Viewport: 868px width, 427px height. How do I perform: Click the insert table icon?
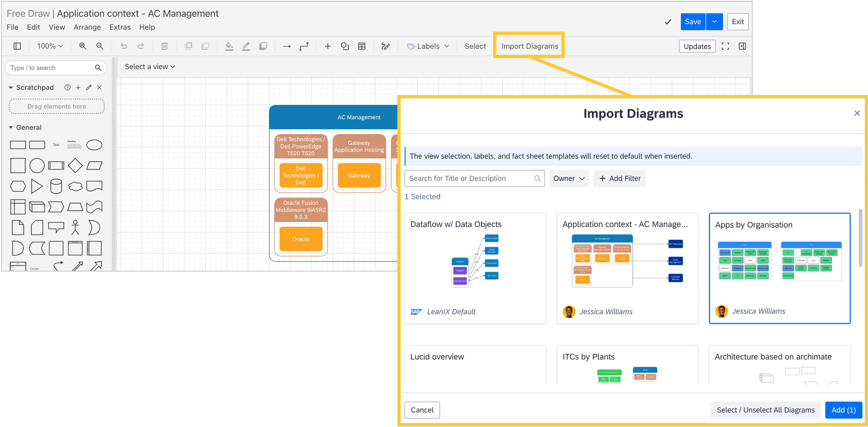(x=361, y=46)
